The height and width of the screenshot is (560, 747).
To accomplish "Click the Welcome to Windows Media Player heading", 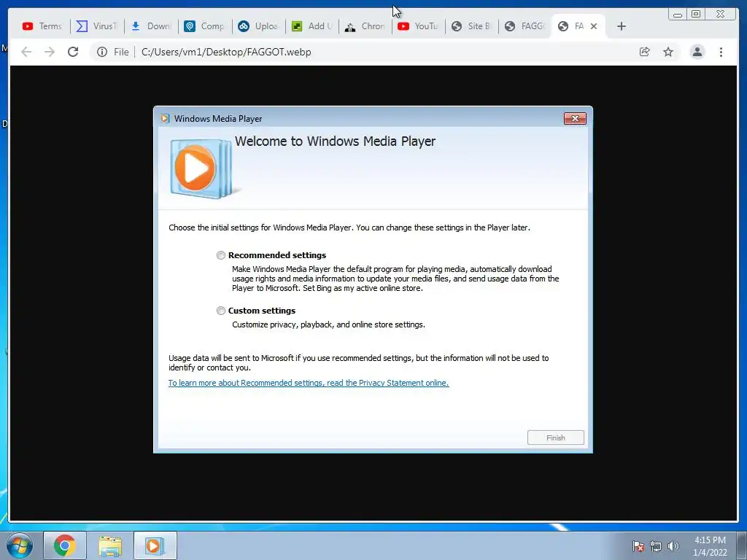I will (335, 141).
